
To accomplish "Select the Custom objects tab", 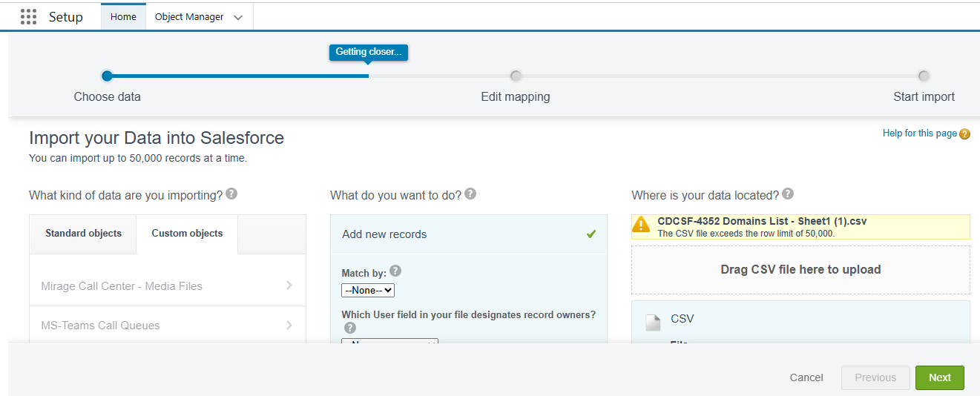I will coord(187,234).
